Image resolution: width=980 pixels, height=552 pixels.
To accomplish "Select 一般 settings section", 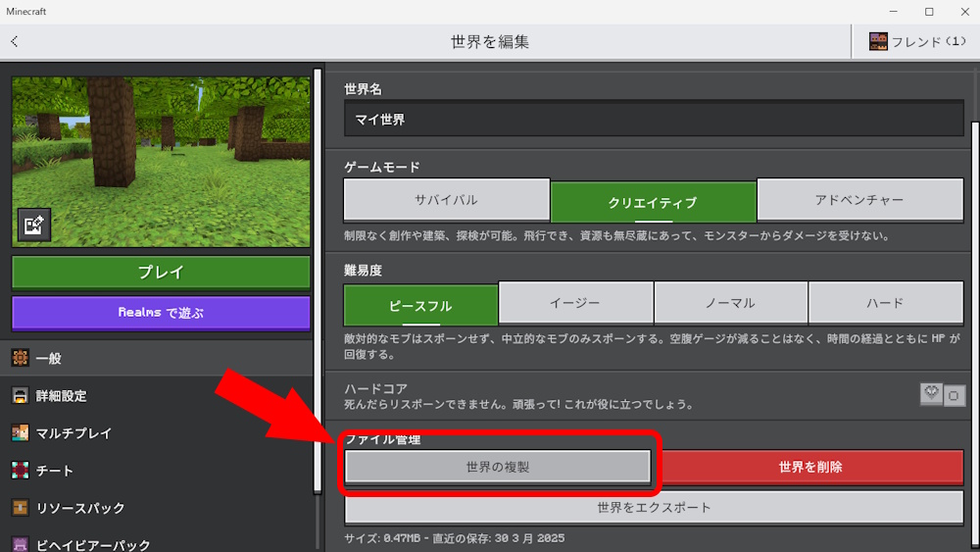I will click(156, 358).
